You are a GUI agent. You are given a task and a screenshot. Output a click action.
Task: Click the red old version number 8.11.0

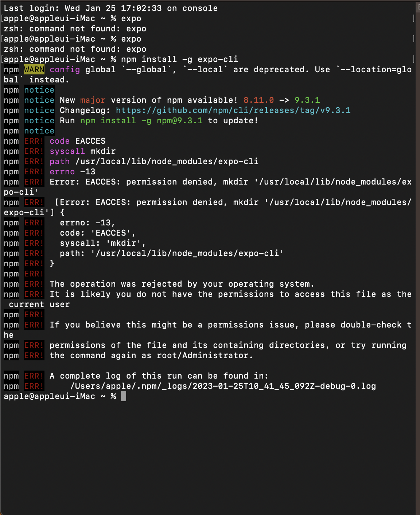[259, 100]
